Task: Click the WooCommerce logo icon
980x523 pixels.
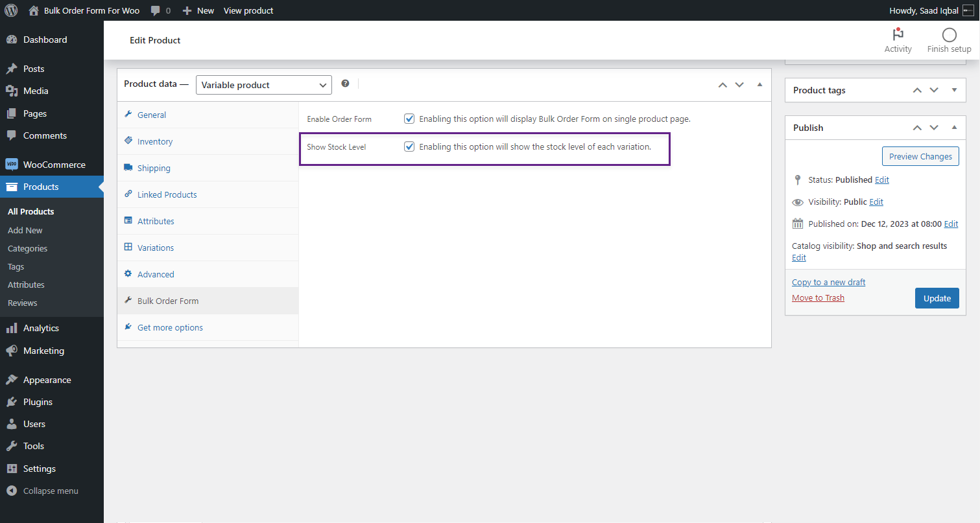Action: tap(12, 165)
